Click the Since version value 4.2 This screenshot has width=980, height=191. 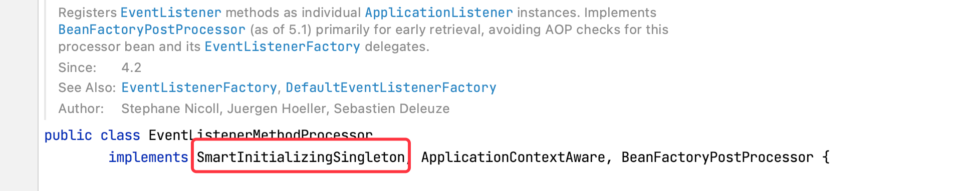(x=131, y=67)
